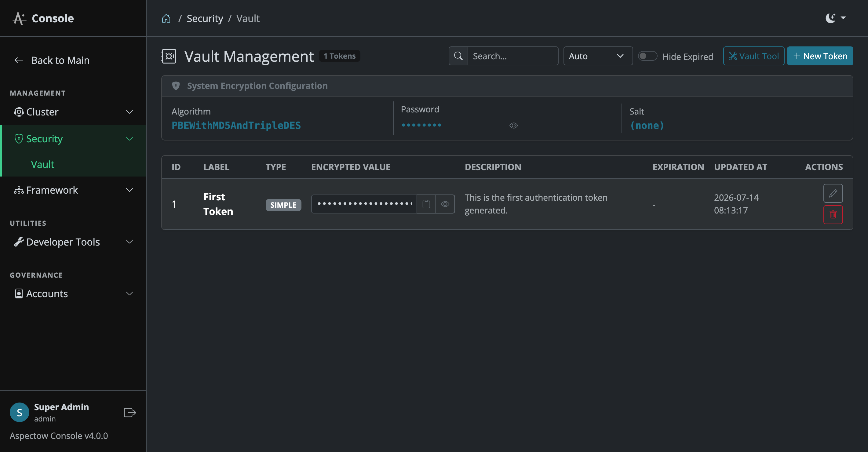Click the Search input field
This screenshot has height=452, width=868.
pyautogui.click(x=512, y=56)
